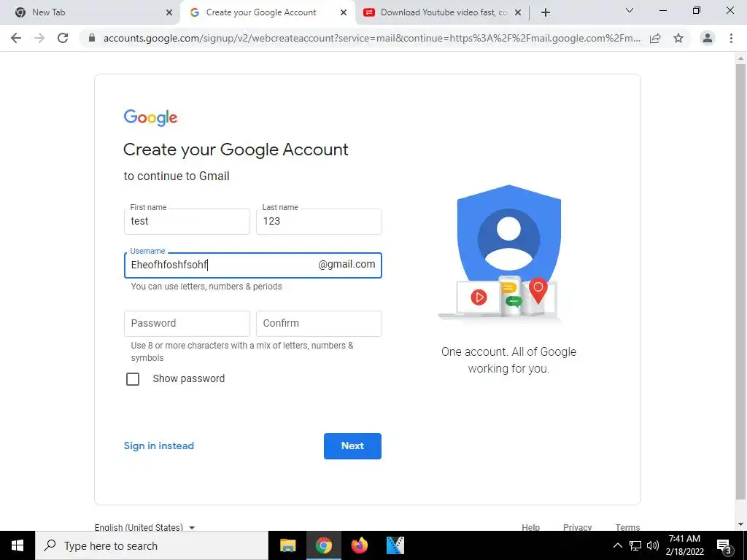Open the tab search chevron

click(x=630, y=10)
